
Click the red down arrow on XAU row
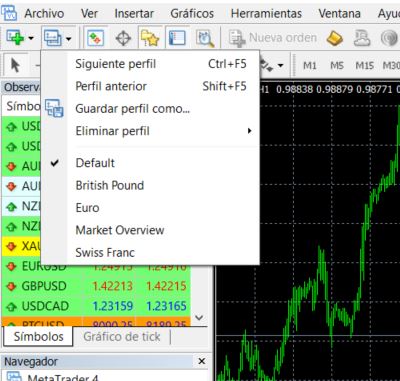click(x=11, y=246)
